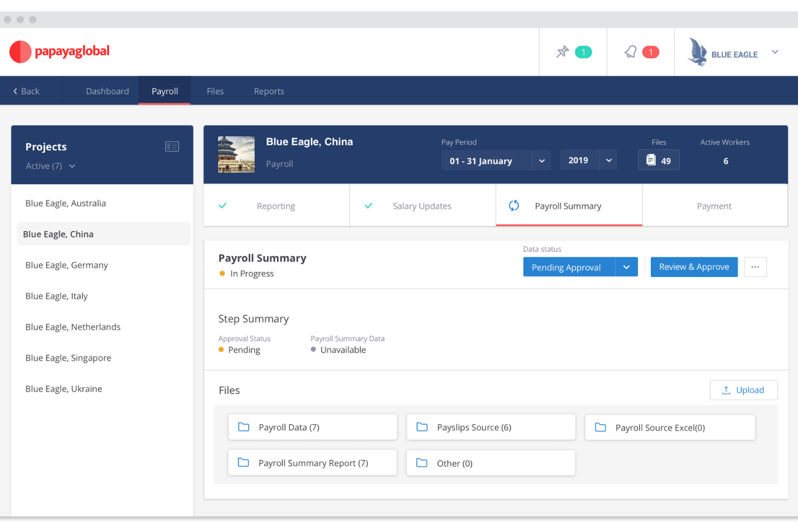Screen dimensions: 798x532
Task: Click the papayaglobal logo
Action: tap(59, 52)
